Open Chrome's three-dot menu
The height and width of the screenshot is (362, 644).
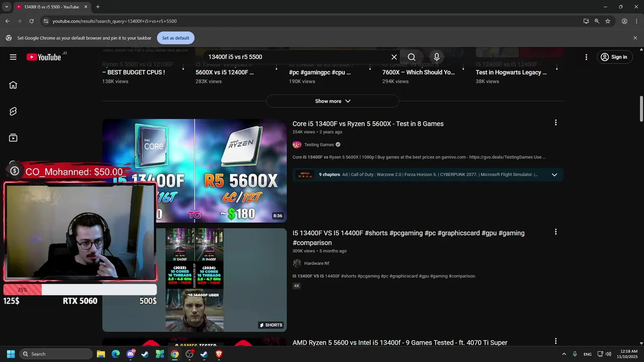636,21
